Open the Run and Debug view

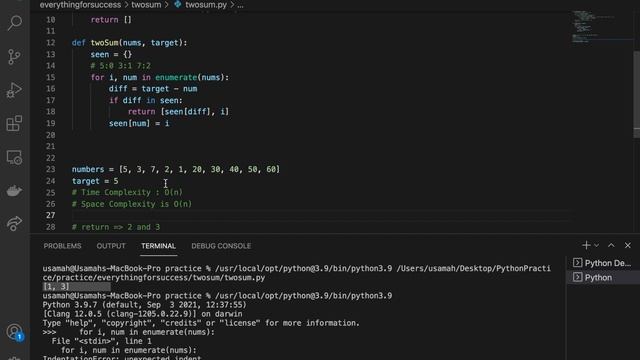14,90
